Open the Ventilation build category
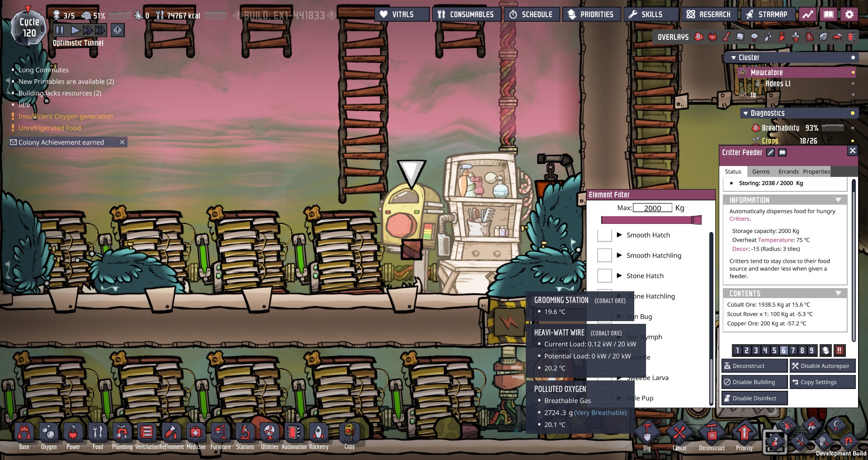Screen dimensions: 868x460 pos(147,436)
